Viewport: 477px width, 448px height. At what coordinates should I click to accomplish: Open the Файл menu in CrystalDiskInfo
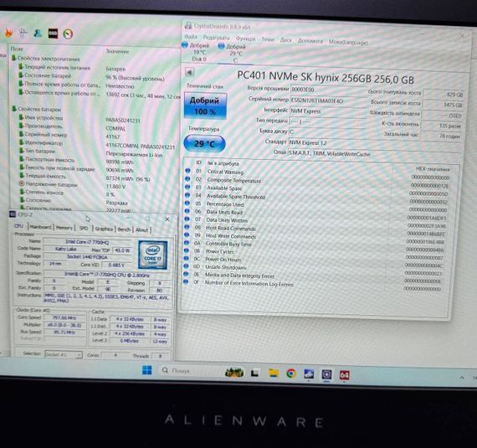pos(191,37)
